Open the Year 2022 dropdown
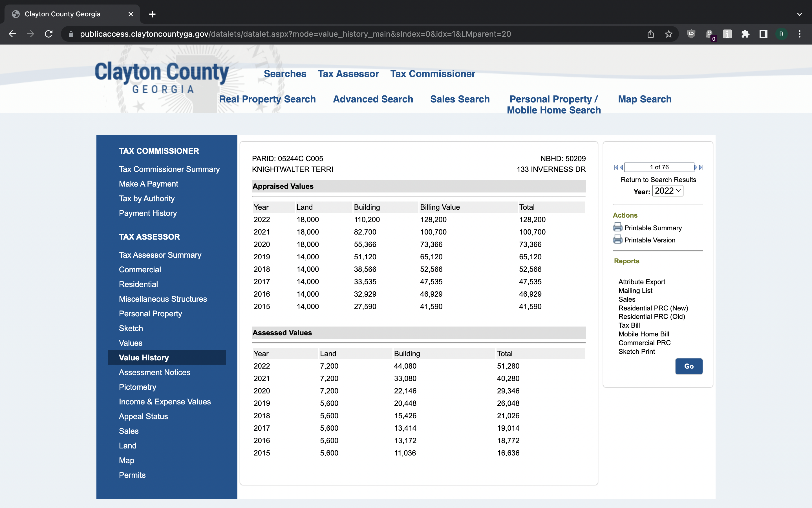This screenshot has height=508, width=812. click(x=667, y=191)
